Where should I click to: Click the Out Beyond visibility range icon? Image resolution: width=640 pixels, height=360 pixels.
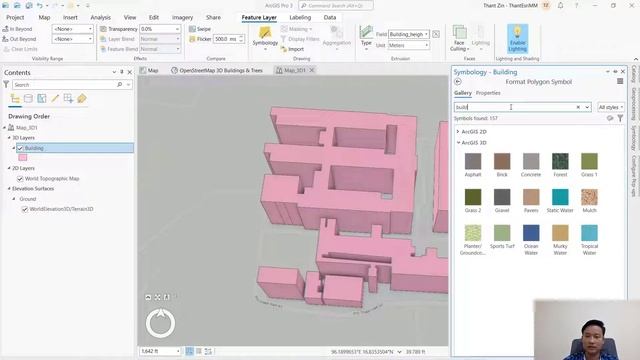tap(5, 39)
